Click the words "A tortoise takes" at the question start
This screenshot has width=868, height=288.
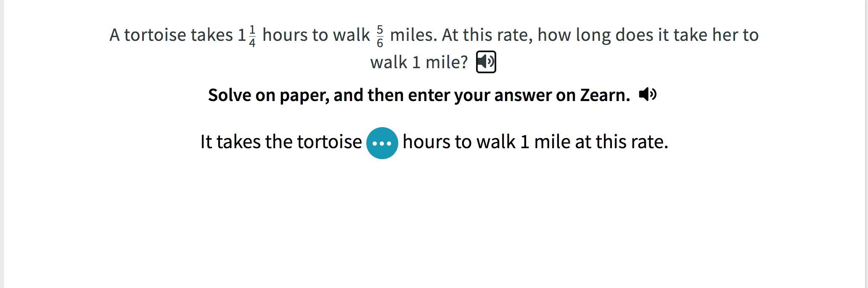tap(171, 35)
